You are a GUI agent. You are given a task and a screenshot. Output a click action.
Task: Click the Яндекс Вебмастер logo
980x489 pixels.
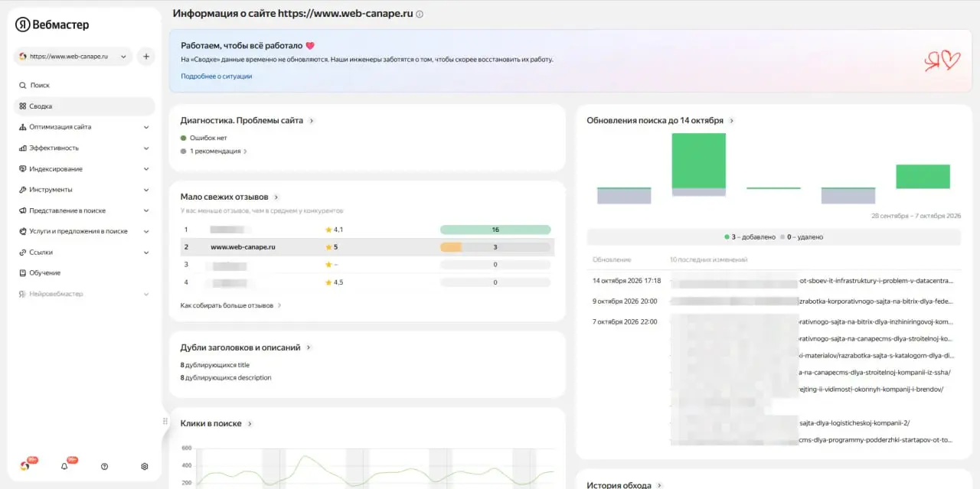(52, 24)
